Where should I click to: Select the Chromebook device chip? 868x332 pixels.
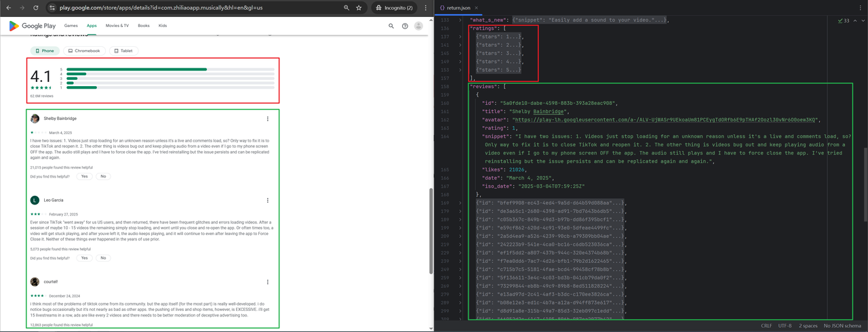[85, 51]
